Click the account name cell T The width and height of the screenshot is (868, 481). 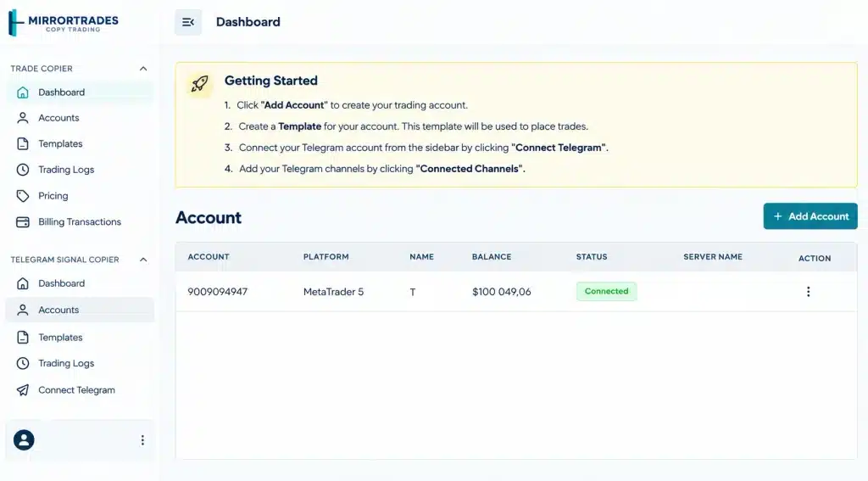tap(413, 292)
